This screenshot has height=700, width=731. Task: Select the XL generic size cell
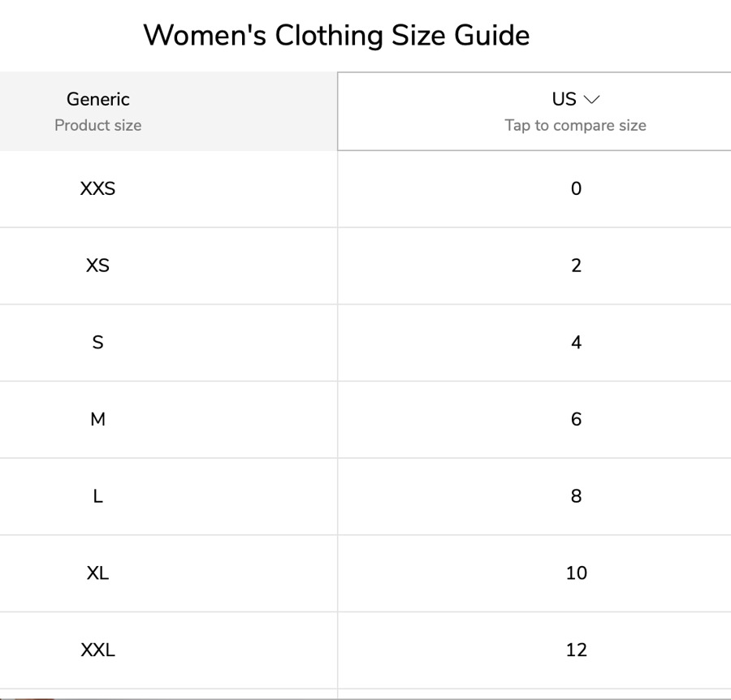[97, 573]
